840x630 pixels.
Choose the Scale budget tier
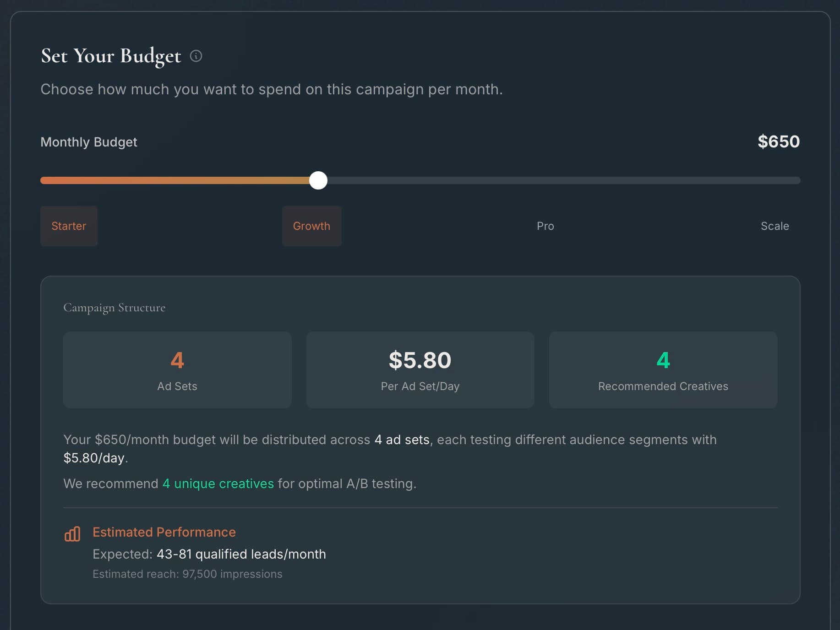pyautogui.click(x=775, y=226)
